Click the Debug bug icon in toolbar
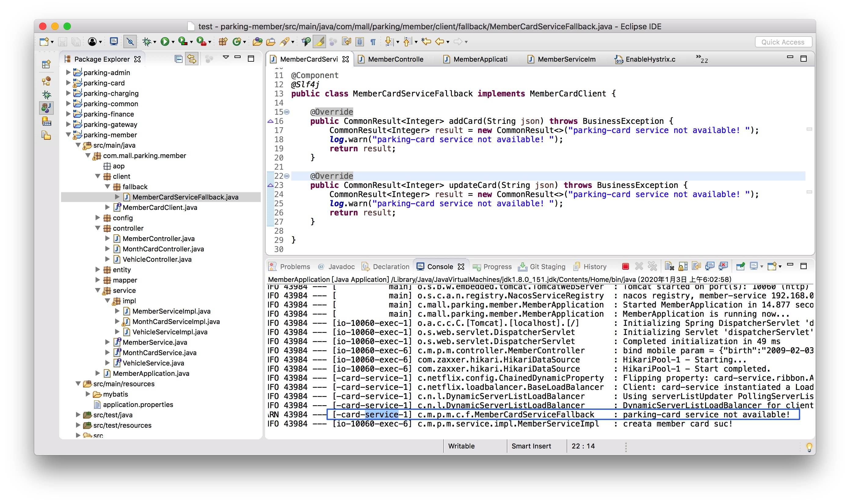The height and width of the screenshot is (504, 850). tap(147, 42)
